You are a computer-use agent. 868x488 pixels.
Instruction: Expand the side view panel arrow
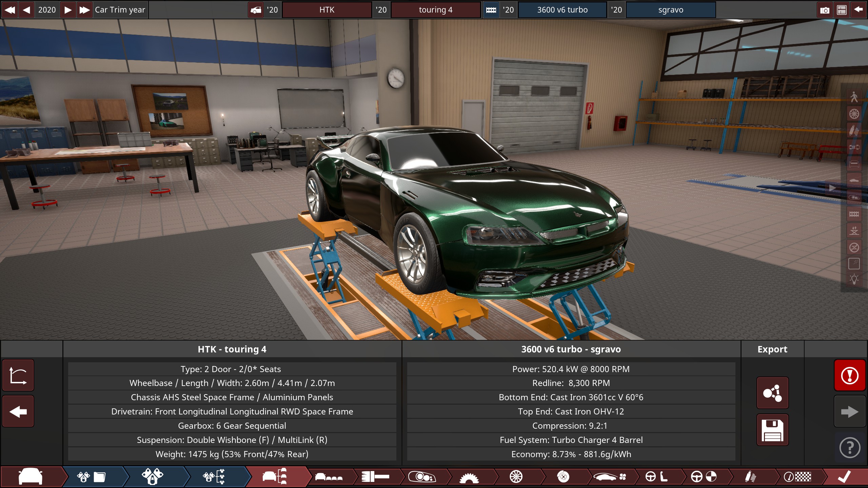point(832,188)
